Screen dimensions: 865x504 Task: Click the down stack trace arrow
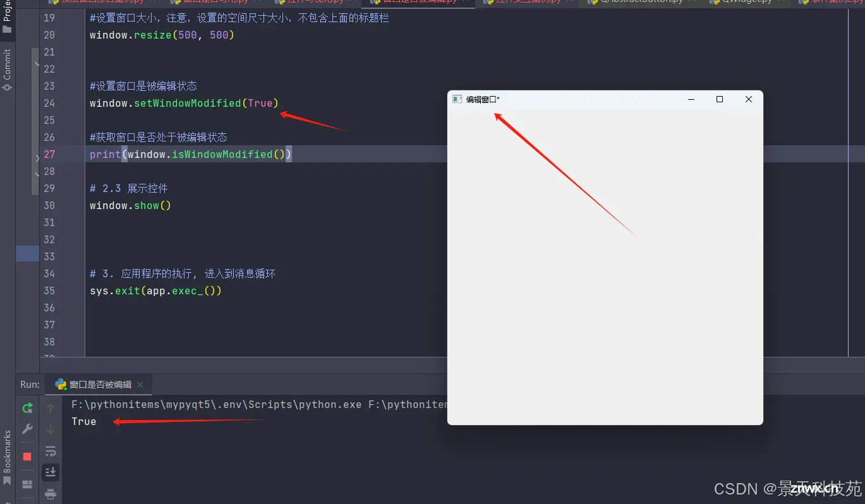click(x=51, y=429)
